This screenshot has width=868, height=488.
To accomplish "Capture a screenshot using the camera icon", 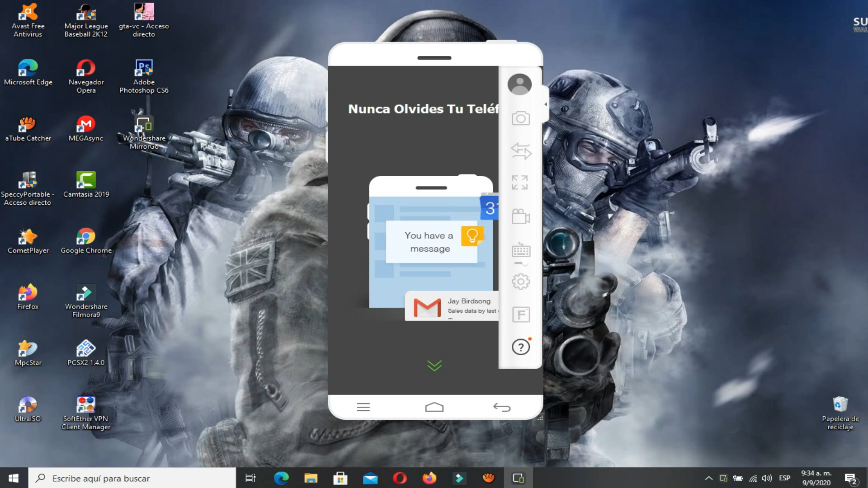I will point(520,118).
